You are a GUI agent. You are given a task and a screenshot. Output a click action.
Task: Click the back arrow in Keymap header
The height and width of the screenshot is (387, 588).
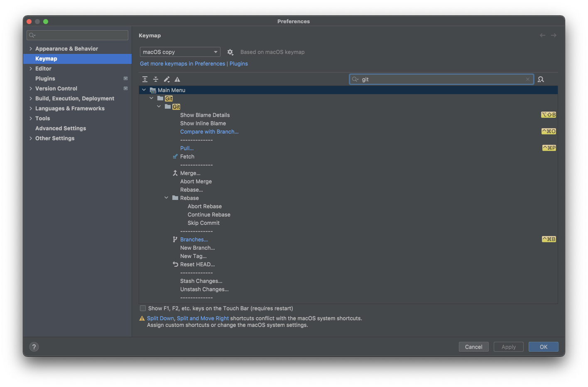542,35
